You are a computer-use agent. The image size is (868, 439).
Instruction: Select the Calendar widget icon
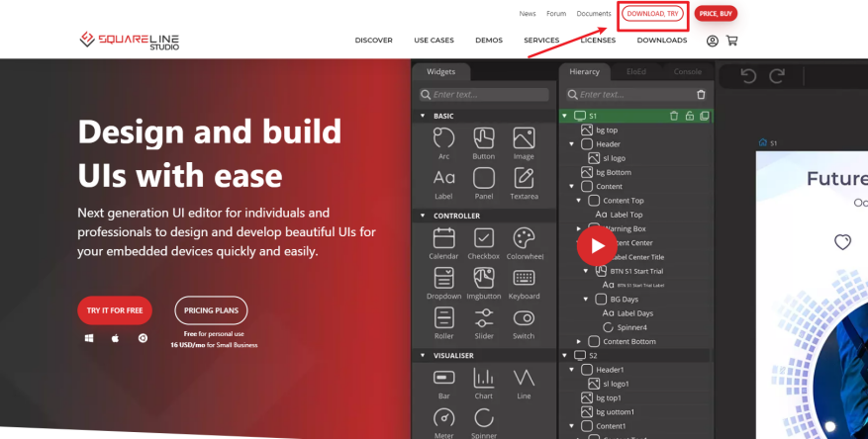coord(444,238)
